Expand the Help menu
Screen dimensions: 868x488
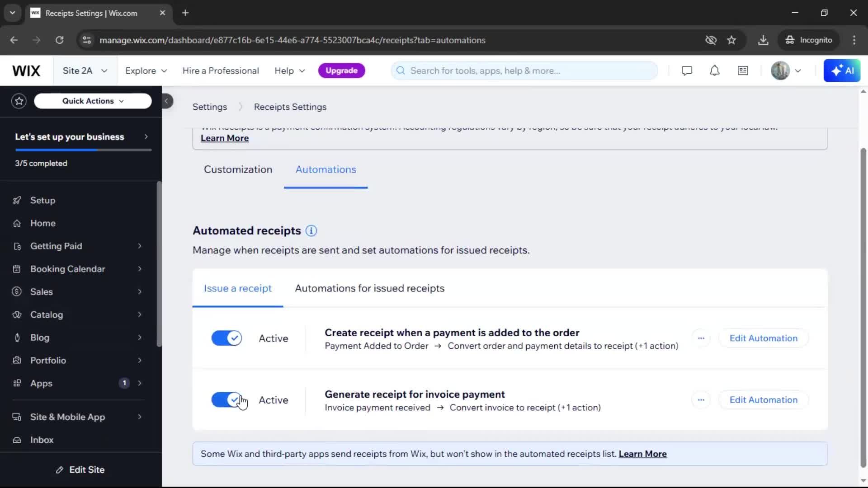(290, 71)
